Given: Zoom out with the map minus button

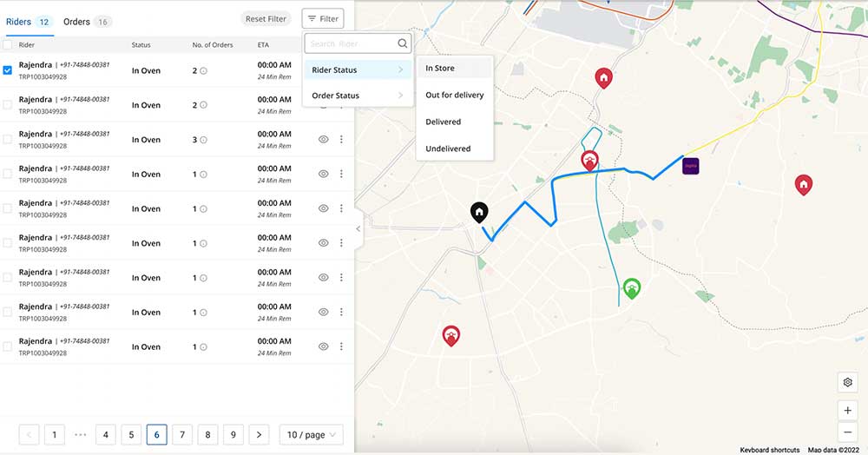Looking at the screenshot, I should [x=847, y=432].
